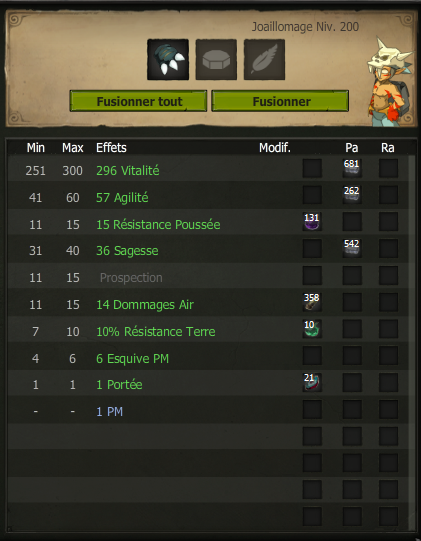Select the 1 PM effect row
The width and height of the screenshot is (421, 541).
(208, 411)
